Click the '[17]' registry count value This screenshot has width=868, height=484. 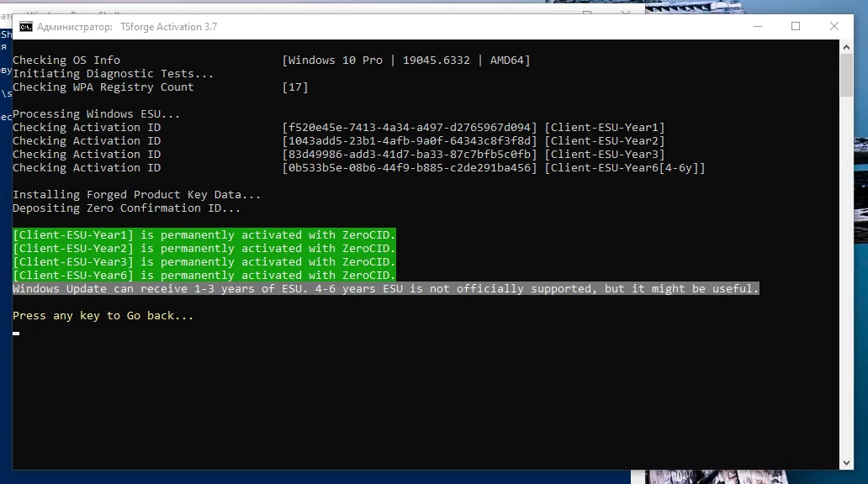(x=295, y=87)
